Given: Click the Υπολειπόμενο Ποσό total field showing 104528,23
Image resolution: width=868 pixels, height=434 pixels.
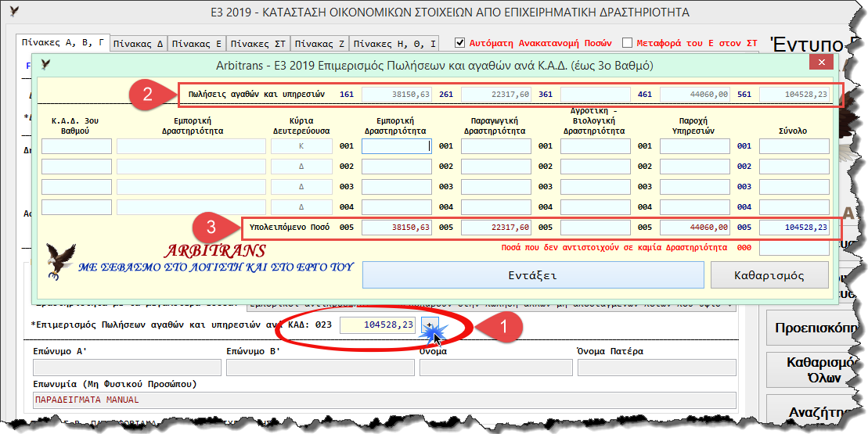Looking at the screenshot, I should click(794, 228).
